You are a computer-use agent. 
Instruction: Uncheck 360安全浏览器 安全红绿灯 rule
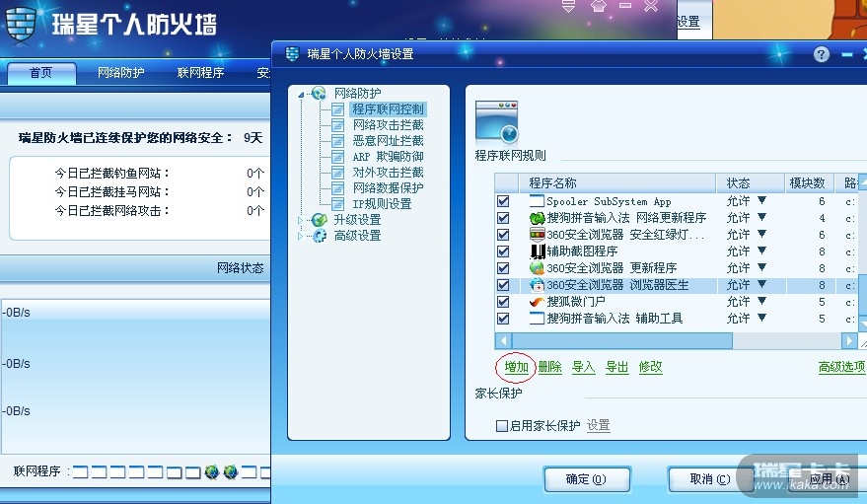[503, 235]
